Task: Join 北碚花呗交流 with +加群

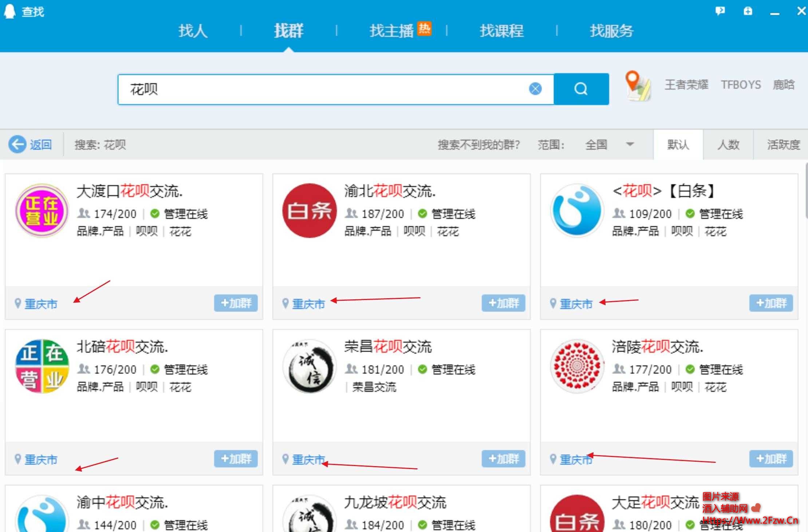Action: pos(236,458)
